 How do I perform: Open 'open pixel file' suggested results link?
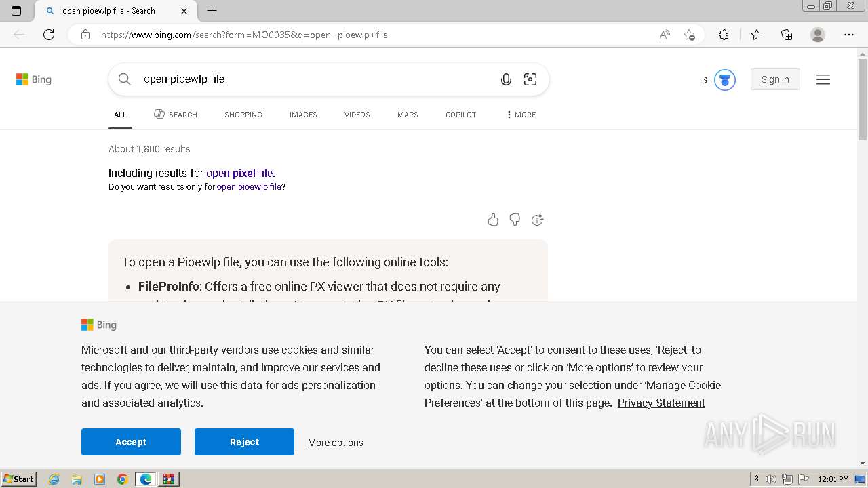point(239,173)
